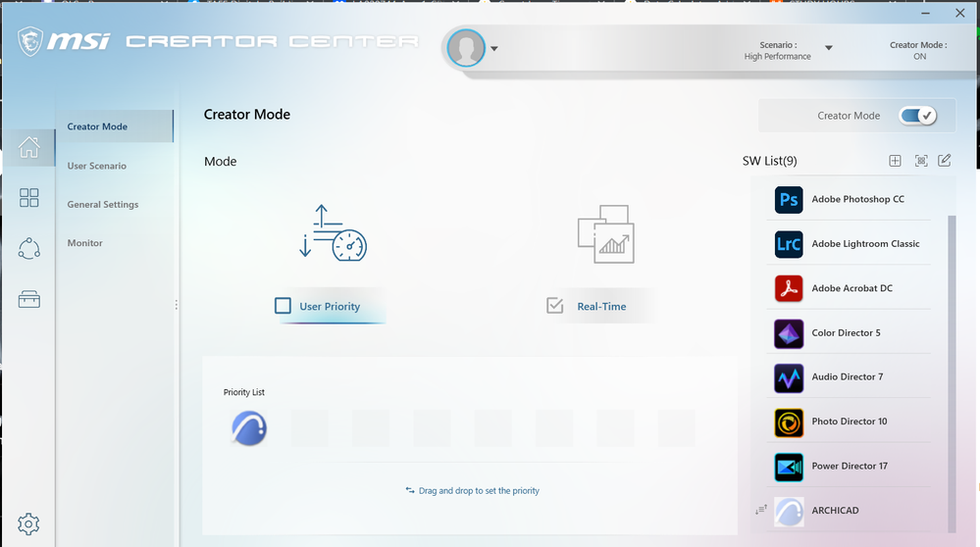Open the toolbox sidebar icon
The image size is (980, 547).
coord(28,299)
